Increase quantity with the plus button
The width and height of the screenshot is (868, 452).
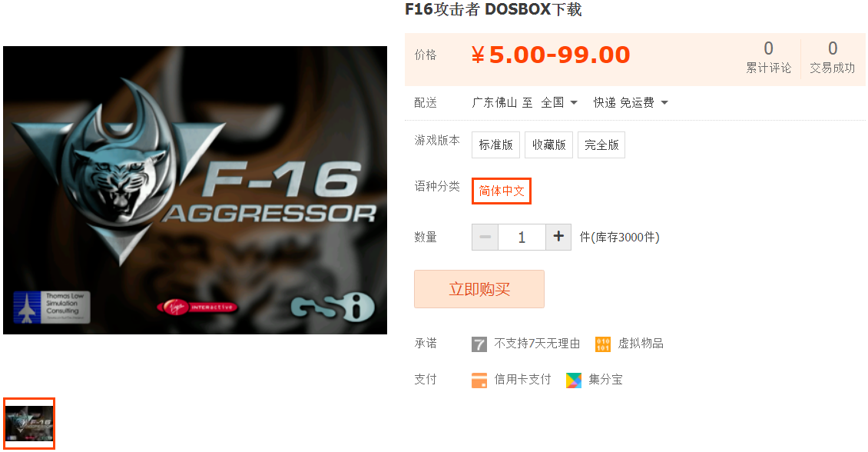(x=558, y=237)
